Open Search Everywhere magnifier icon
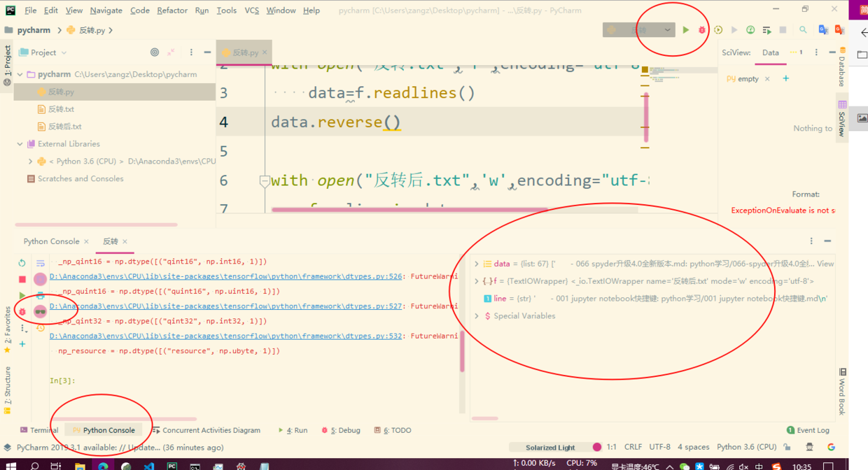 tap(803, 30)
